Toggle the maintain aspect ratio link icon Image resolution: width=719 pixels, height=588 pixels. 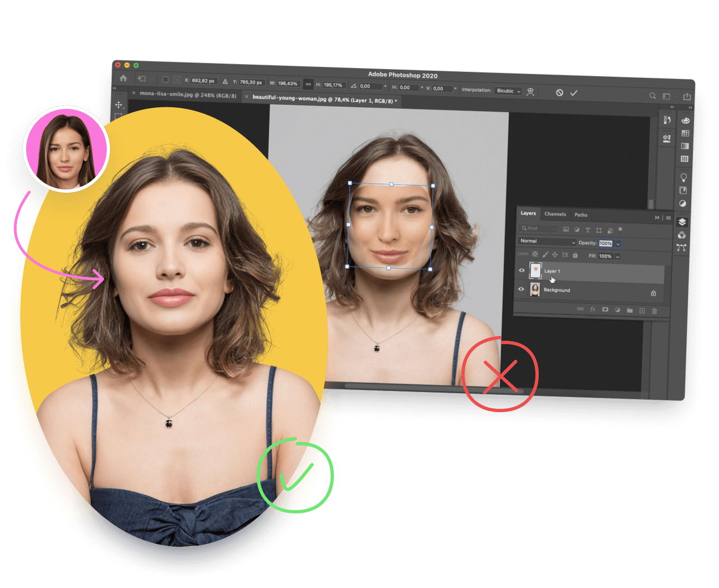tap(308, 84)
